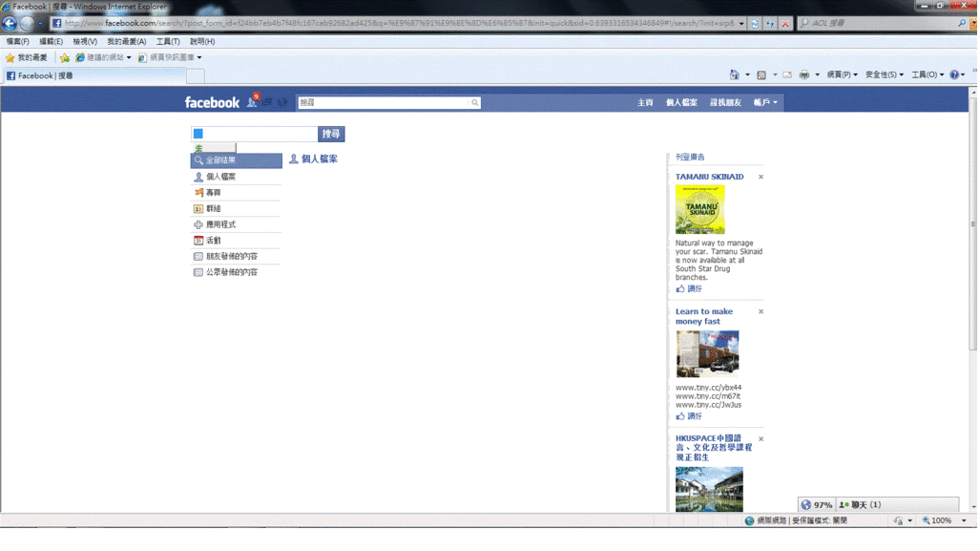Click the blue Help question mark icon
The width and height of the screenshot is (980, 551).
(954, 74)
